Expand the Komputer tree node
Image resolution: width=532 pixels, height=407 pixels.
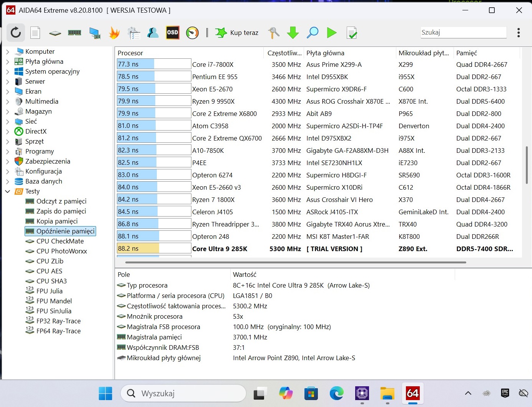coord(8,51)
